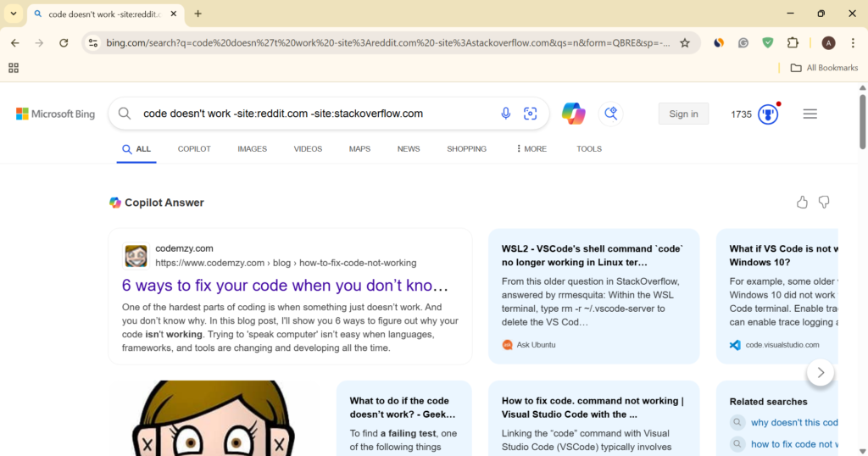Open Rewards trophy icon
Screen dimensions: 868x456
point(768,114)
